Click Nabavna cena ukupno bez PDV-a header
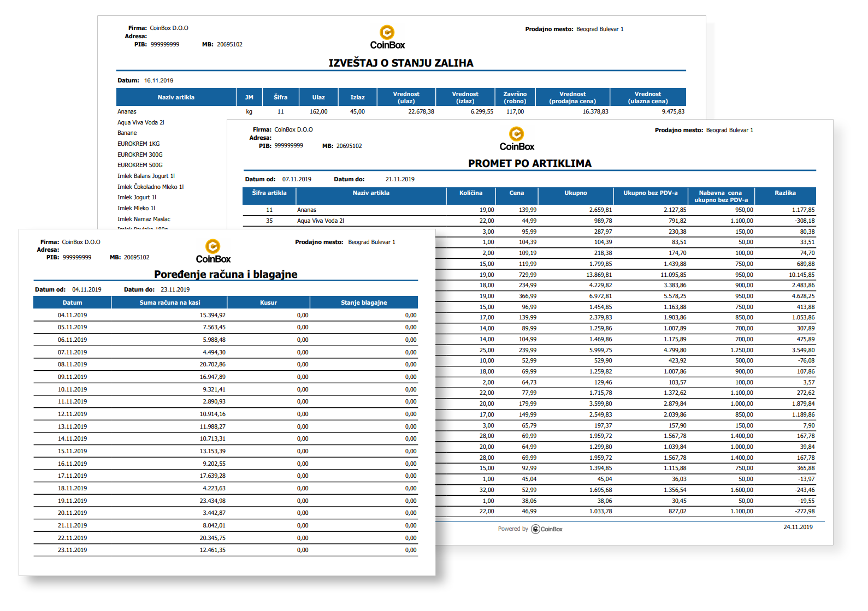868x611 pixels. click(x=721, y=197)
